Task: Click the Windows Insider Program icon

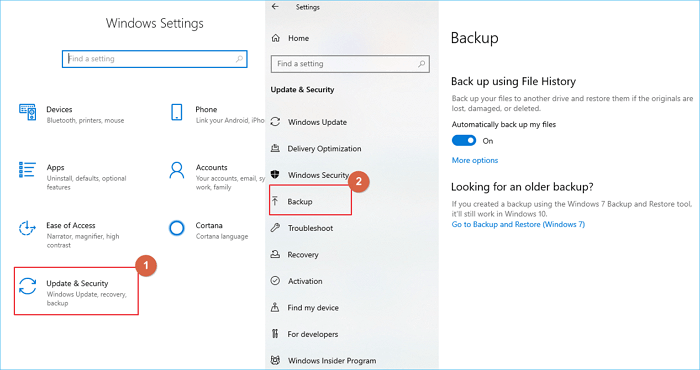Action: coord(275,360)
